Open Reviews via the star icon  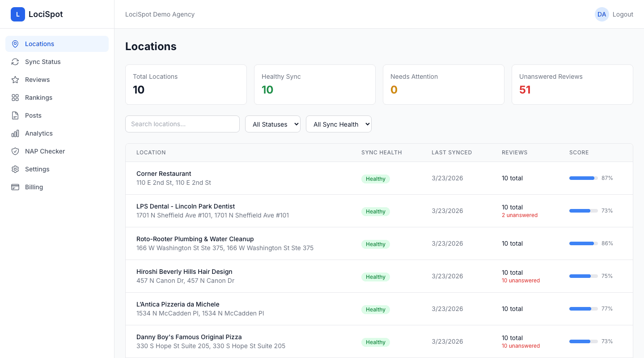(15, 80)
